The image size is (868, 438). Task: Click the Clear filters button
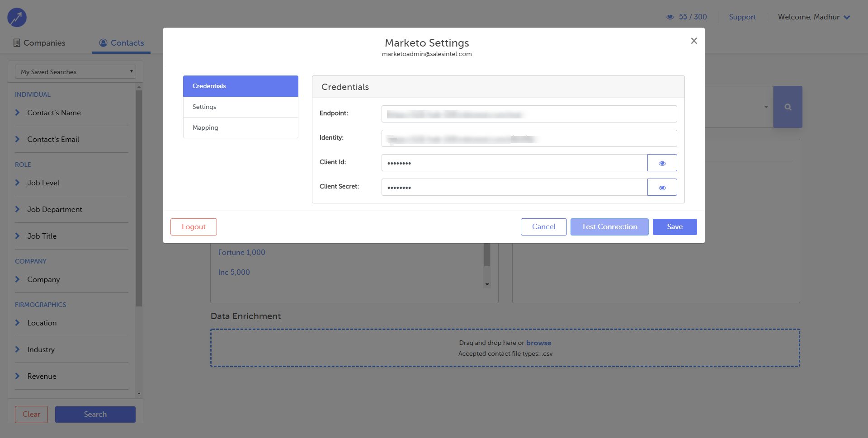(31, 414)
